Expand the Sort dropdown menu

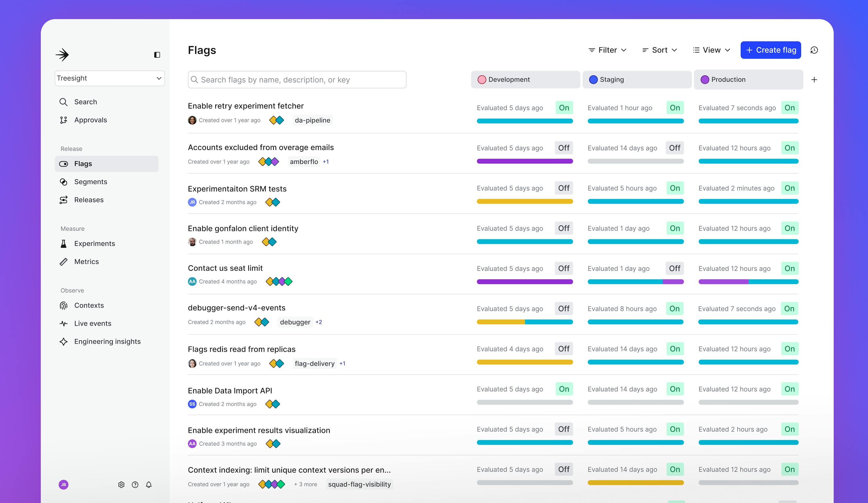point(660,50)
